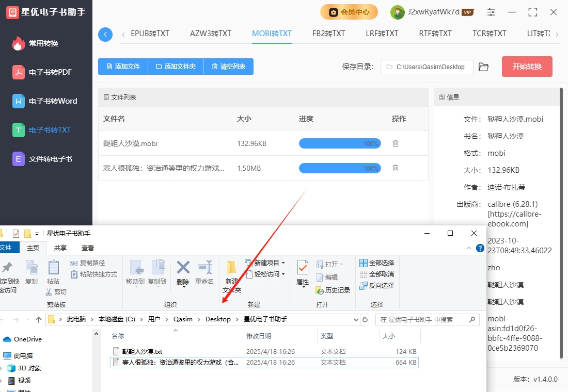568x392 pixels.
Task: Click the save directory path field
Action: 427,67
